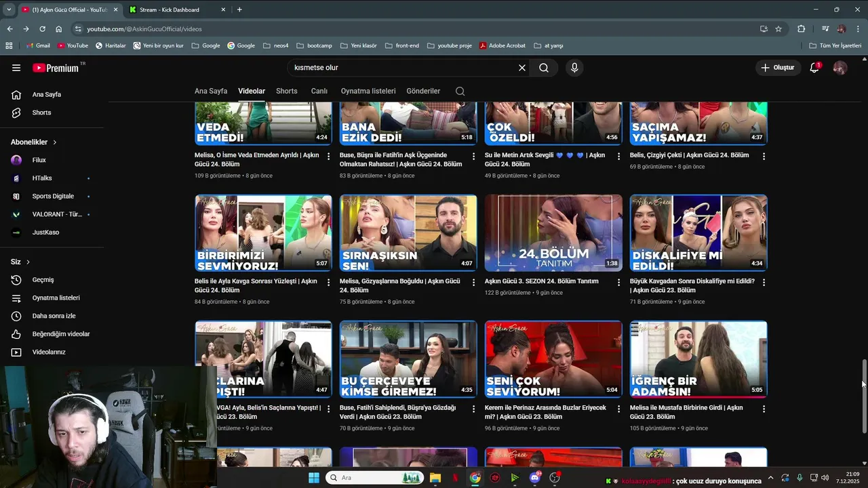The height and width of the screenshot is (488, 868).
Task: Open File Explorer in the taskbar
Action: 435,478
